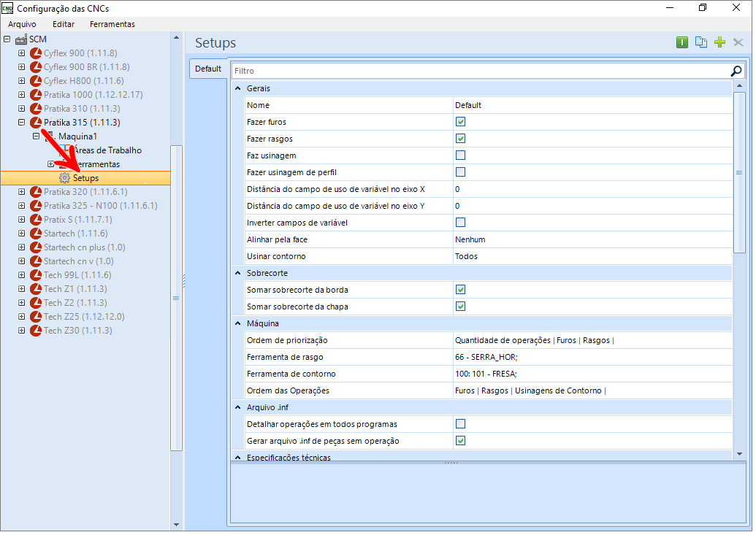Click the Startech cn plus machine icon

pos(36,248)
